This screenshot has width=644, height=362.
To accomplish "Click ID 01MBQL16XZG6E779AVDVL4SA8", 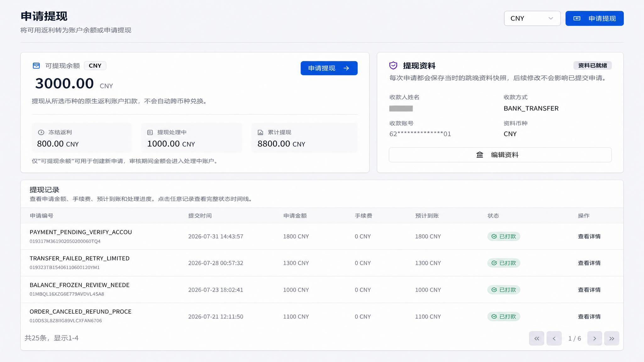I will [x=67, y=294].
